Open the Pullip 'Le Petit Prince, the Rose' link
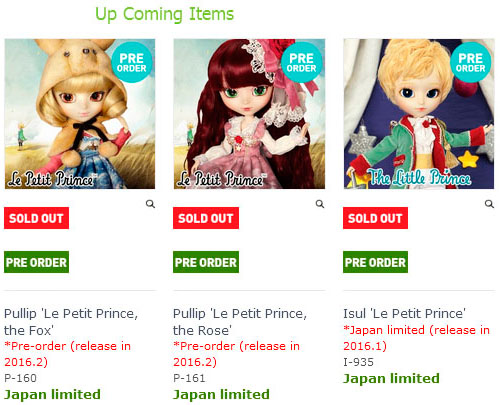The image size is (500, 405). (x=240, y=322)
